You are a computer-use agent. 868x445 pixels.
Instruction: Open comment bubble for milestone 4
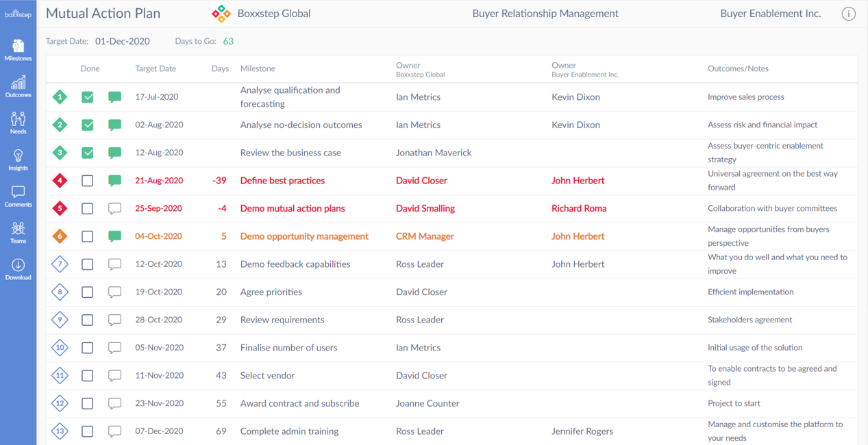point(114,181)
